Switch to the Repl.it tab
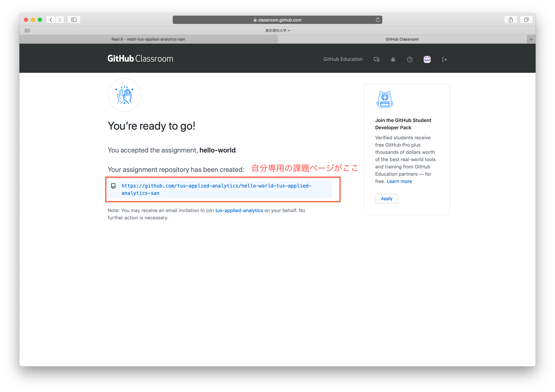Viewport: 555px width, 392px height. [148, 39]
